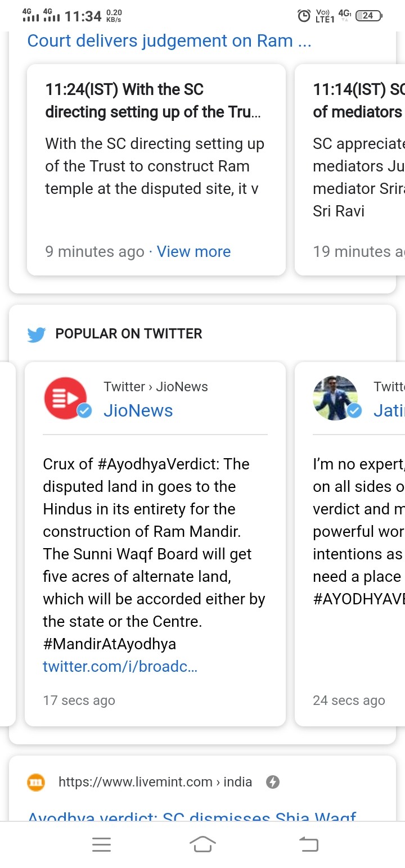Tap the alarm clock status icon
Image resolution: width=405 pixels, height=868 pixels.
click(x=304, y=16)
